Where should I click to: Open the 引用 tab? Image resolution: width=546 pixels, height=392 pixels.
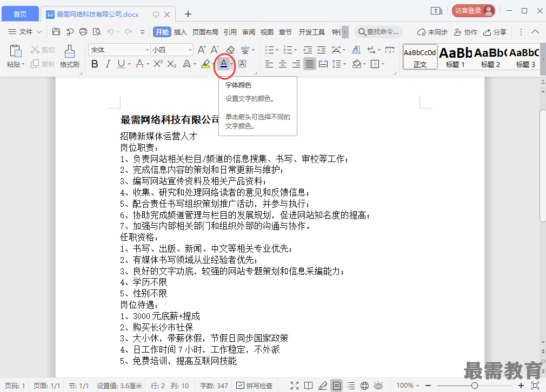point(230,32)
